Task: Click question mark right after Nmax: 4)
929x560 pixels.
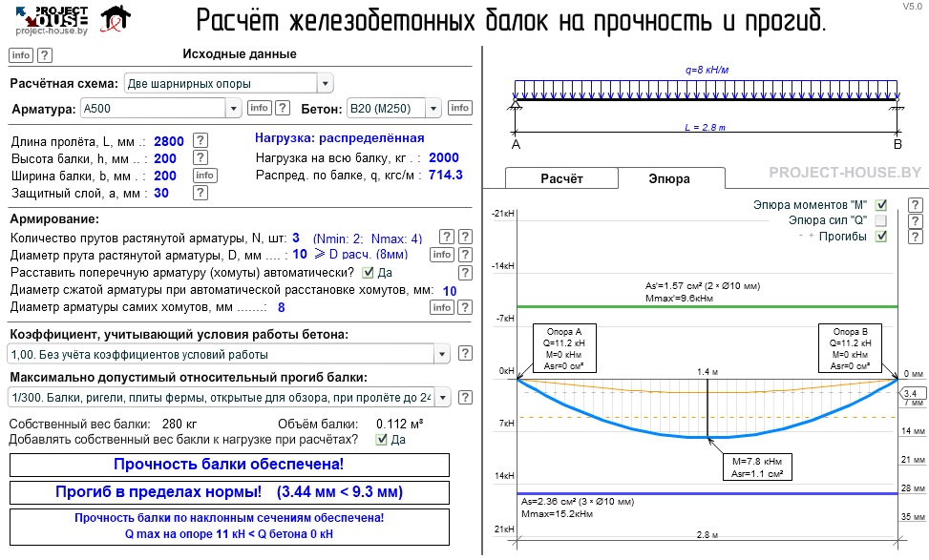Action: pyautogui.click(x=446, y=237)
